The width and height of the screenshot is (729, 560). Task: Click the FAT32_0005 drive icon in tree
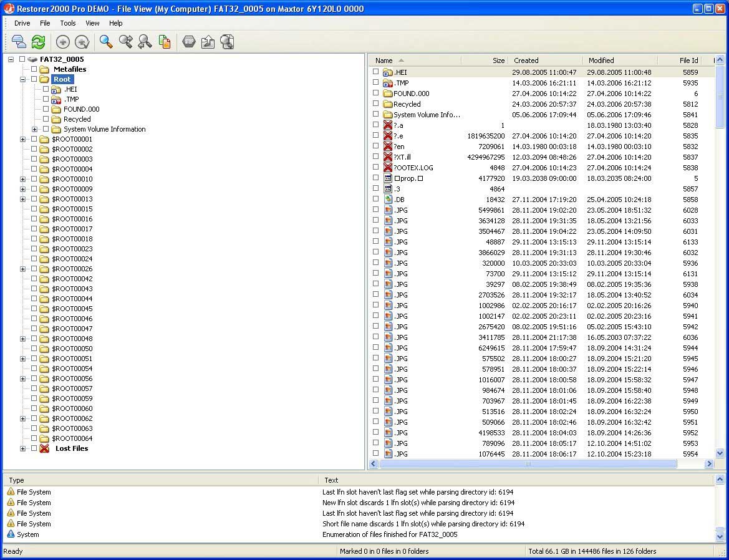click(x=32, y=59)
